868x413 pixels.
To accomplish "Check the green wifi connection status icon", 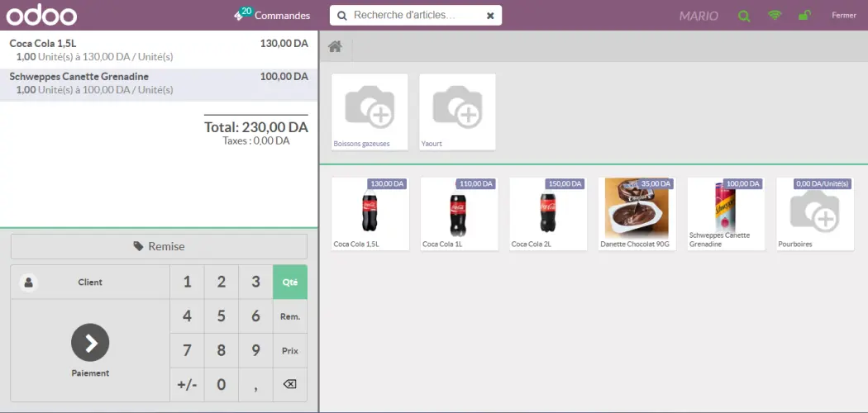I will coord(775,16).
